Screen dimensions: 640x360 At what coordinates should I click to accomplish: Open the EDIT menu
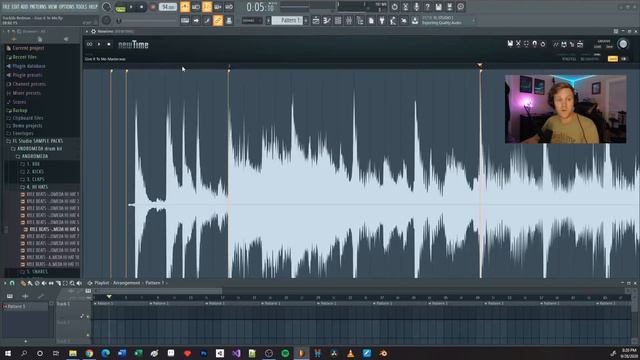coord(15,7)
